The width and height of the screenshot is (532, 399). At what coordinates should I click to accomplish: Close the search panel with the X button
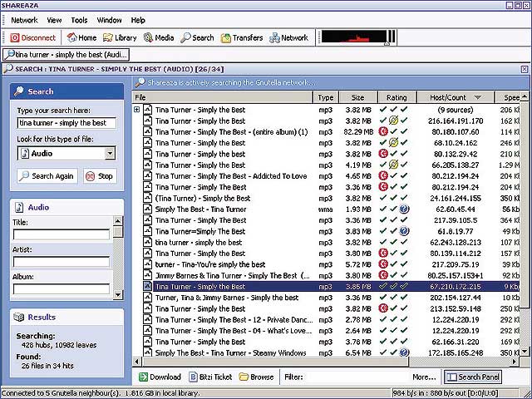[525, 69]
